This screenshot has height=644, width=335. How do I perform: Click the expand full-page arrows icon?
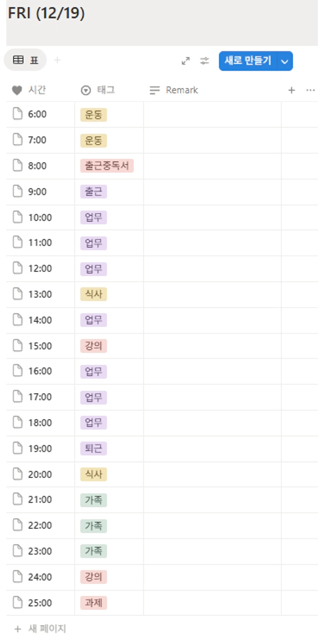(186, 61)
